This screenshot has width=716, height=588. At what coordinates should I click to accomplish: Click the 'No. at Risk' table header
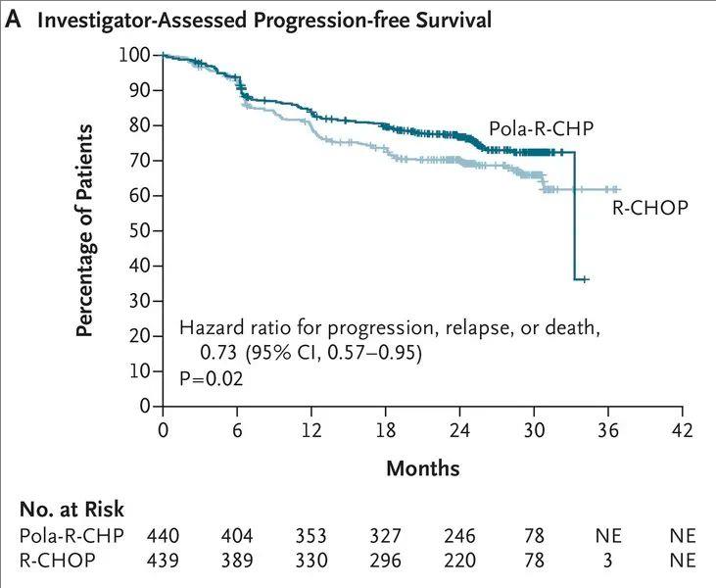[x=72, y=510]
